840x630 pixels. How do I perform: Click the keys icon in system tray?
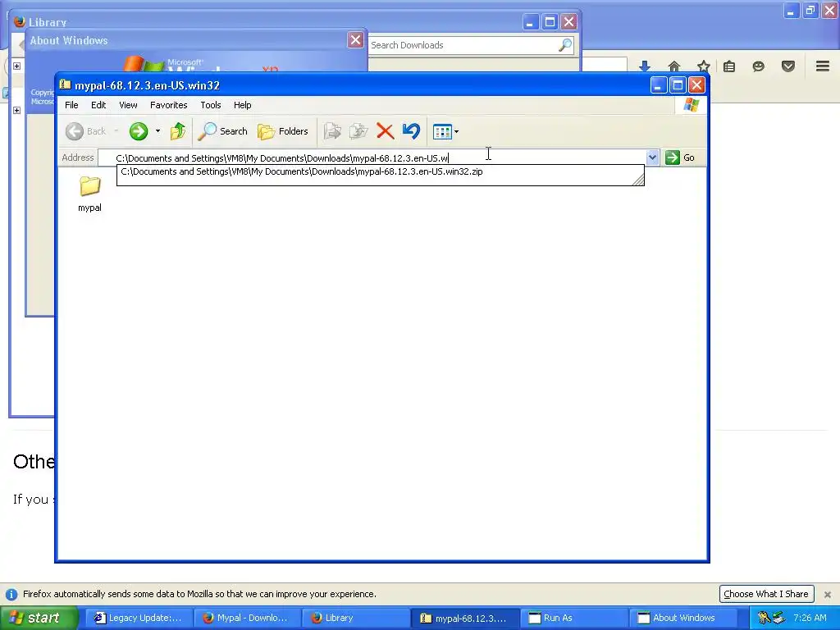coord(764,618)
